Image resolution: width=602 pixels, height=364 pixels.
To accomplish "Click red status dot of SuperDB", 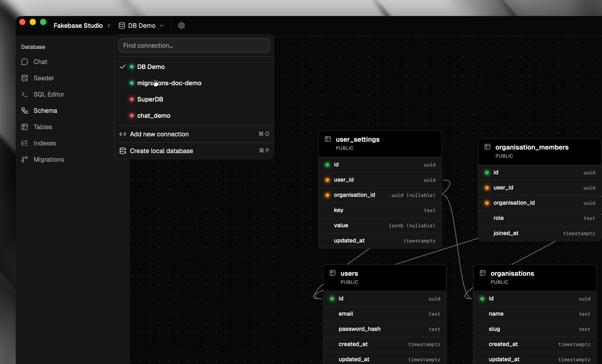I will [132, 99].
